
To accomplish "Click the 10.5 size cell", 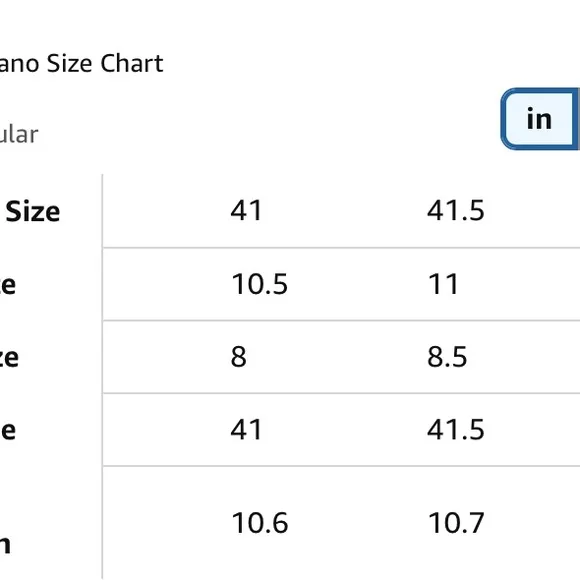I will tap(259, 284).
